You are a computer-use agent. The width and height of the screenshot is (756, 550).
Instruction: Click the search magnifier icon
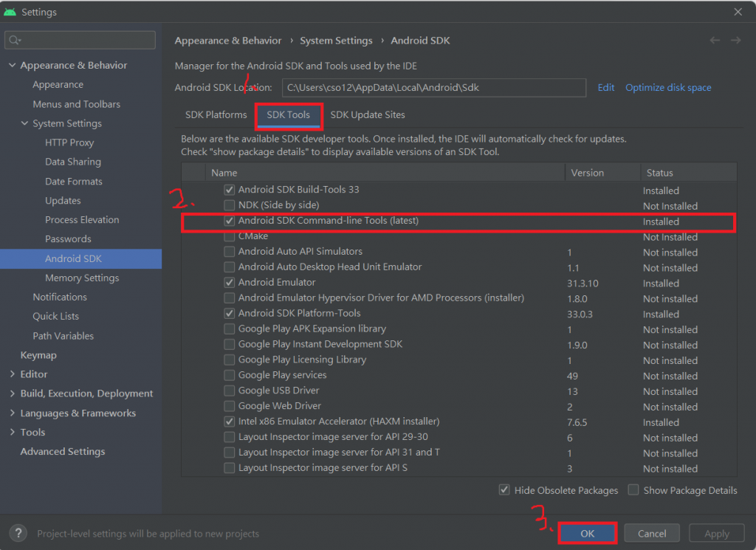pyautogui.click(x=15, y=40)
